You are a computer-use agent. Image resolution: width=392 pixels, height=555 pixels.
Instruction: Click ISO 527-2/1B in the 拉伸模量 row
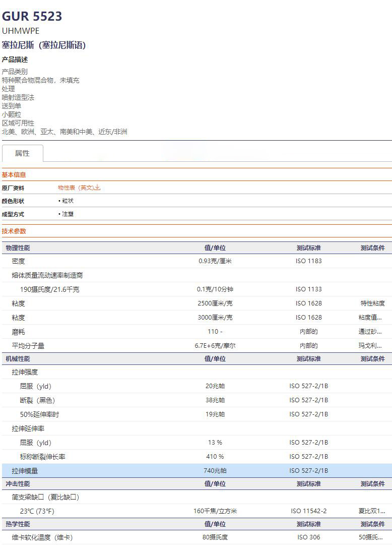(309, 471)
